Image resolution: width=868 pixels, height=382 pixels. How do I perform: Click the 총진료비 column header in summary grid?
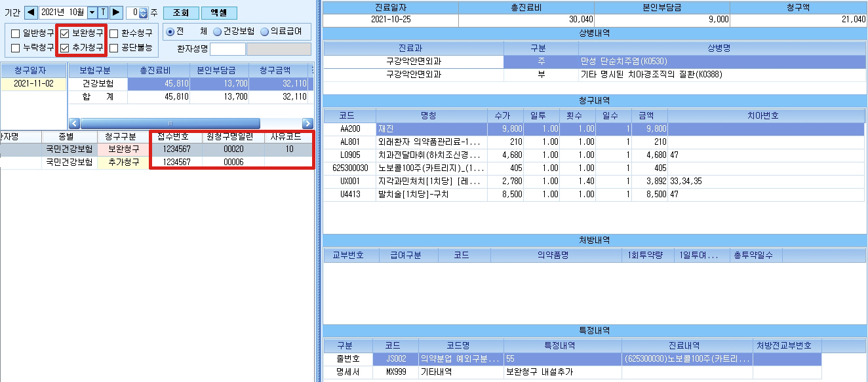click(x=158, y=70)
